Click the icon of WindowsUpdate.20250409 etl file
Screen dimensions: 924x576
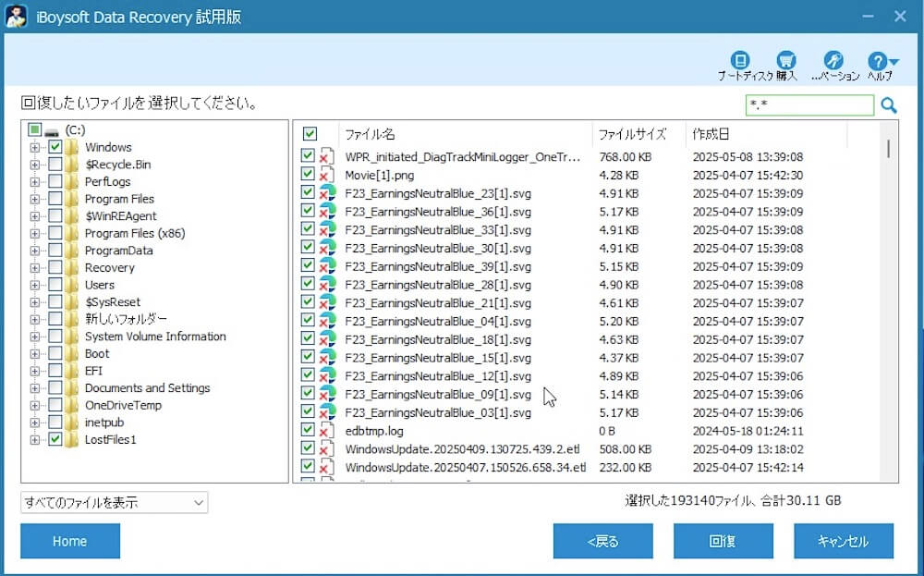[327, 449]
